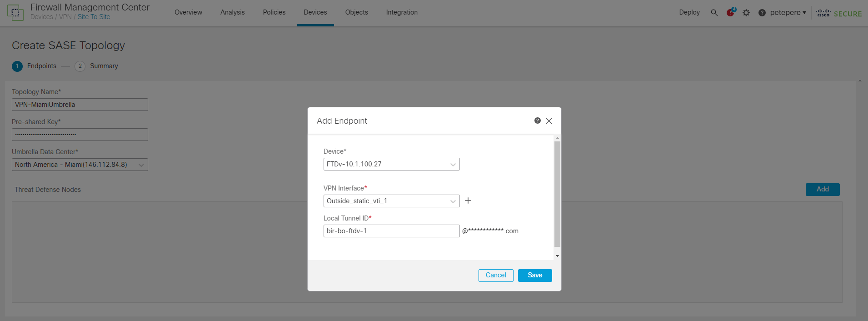The height and width of the screenshot is (321, 868).
Task: Click the Topology Name input field
Action: click(80, 105)
